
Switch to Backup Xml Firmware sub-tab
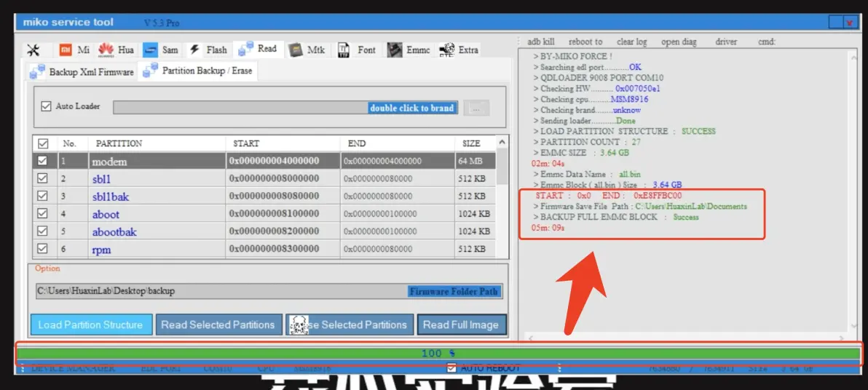coord(82,72)
